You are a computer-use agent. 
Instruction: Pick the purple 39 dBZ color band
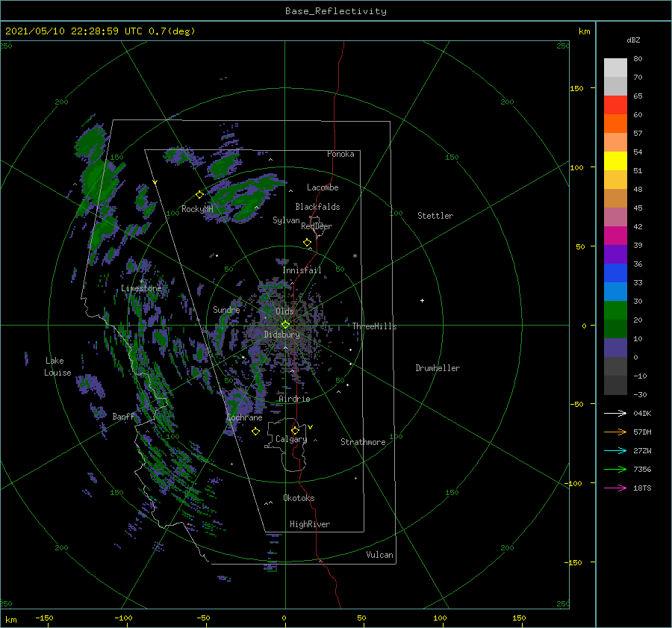coord(615,254)
